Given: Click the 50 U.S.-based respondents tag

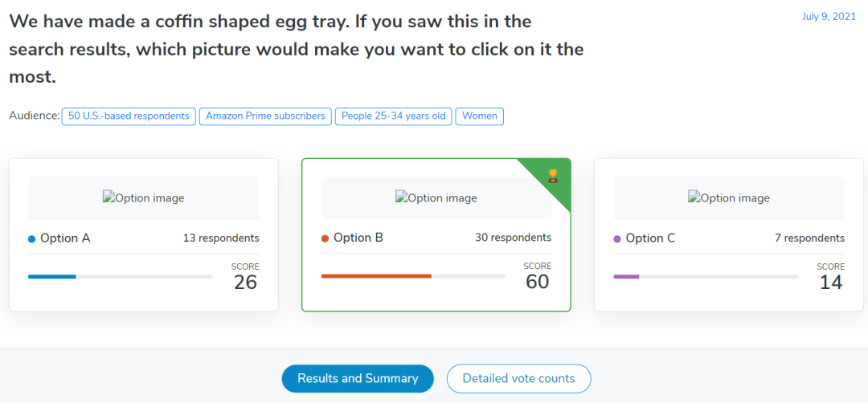Looking at the screenshot, I should (x=129, y=116).
